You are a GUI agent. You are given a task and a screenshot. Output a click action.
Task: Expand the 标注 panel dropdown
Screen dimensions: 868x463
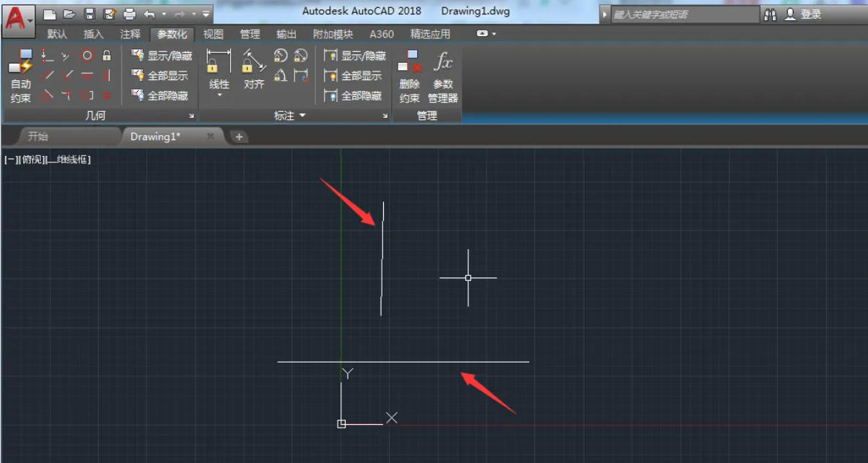point(302,115)
